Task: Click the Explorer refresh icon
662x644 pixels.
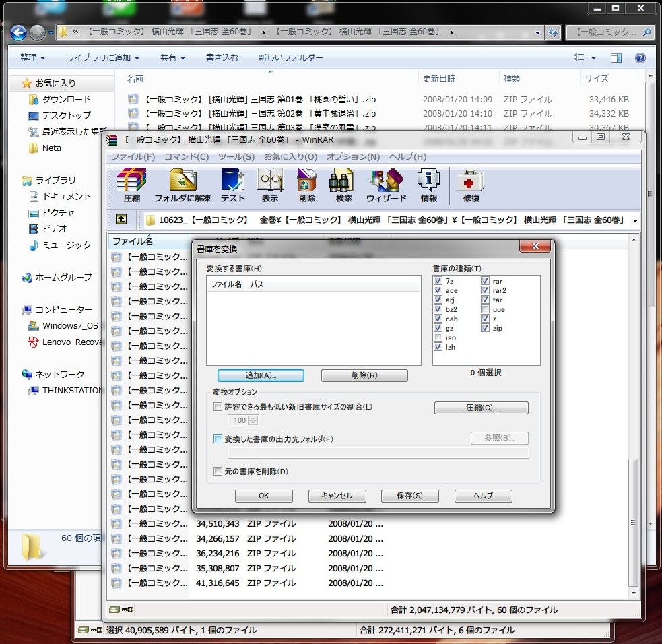Action: point(553,32)
